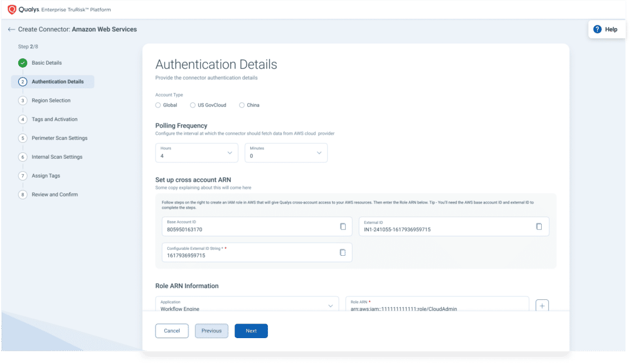Click 'Create Connector: Amazon Web Services' title

point(78,29)
